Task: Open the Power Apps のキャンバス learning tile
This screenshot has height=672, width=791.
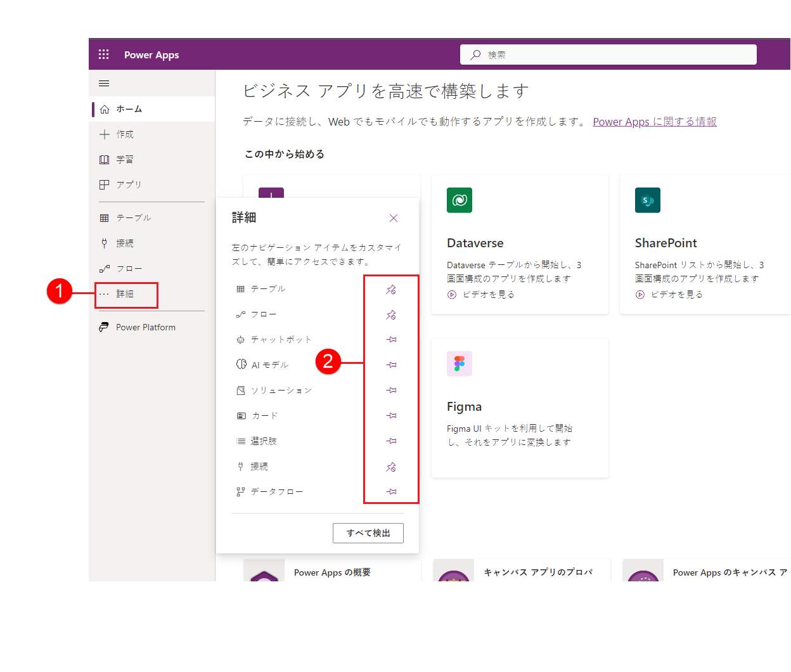Action: pyautogui.click(x=707, y=571)
